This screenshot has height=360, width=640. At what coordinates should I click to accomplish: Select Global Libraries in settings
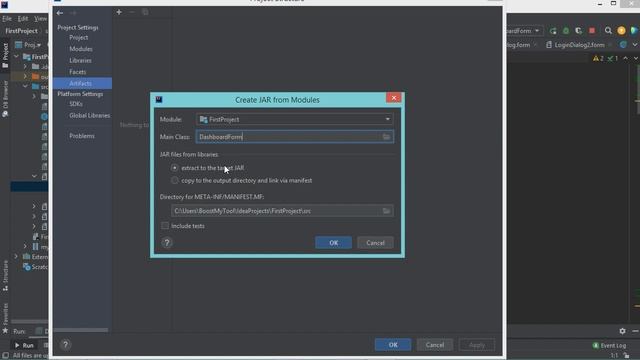89,116
